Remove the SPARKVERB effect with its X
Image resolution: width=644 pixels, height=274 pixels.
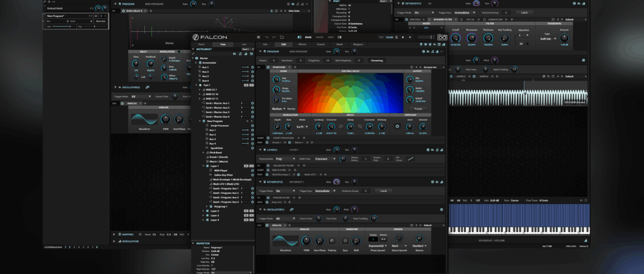289,67
